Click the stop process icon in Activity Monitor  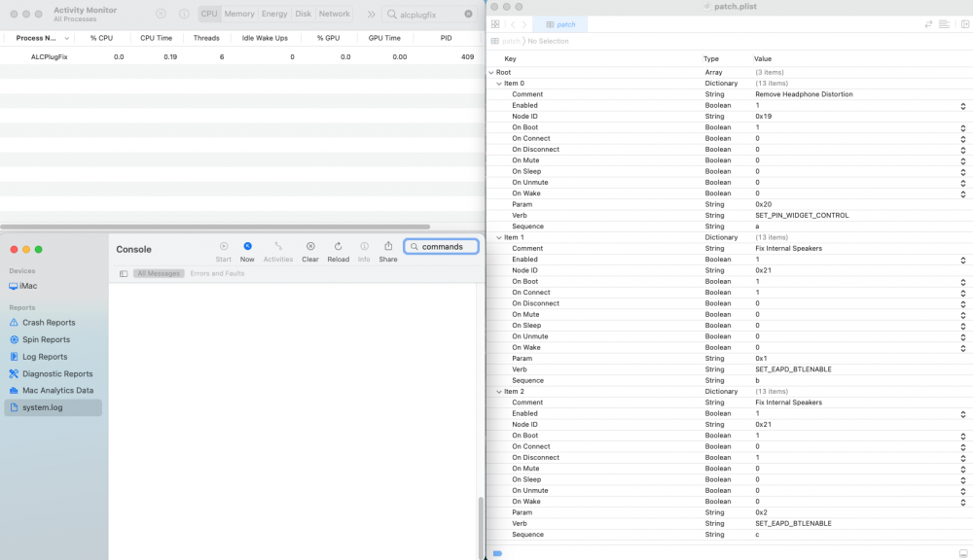click(161, 14)
